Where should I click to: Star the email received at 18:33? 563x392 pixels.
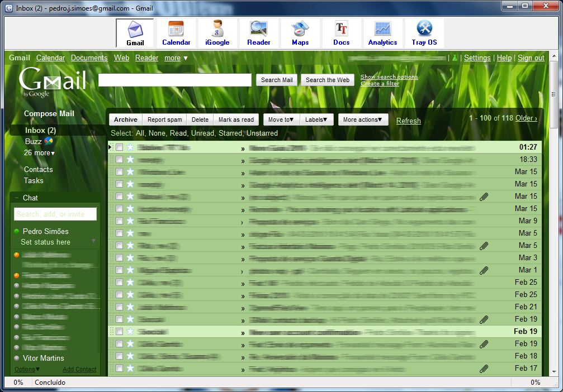coord(130,159)
